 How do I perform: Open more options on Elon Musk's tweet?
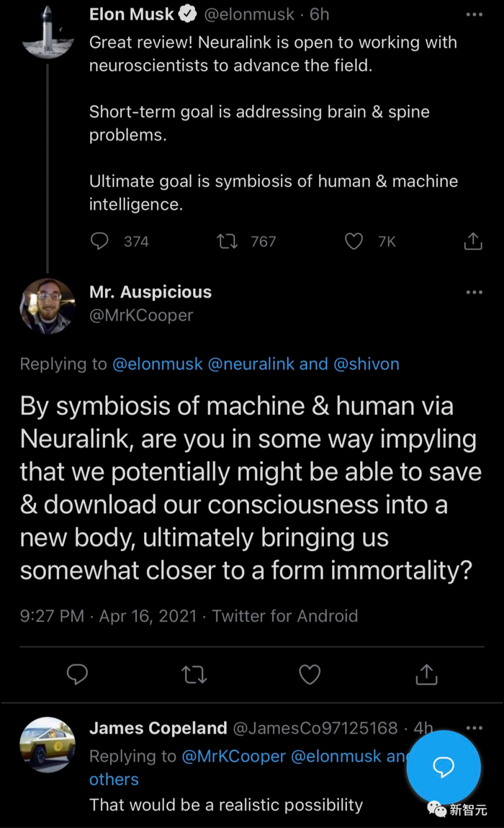tap(474, 14)
